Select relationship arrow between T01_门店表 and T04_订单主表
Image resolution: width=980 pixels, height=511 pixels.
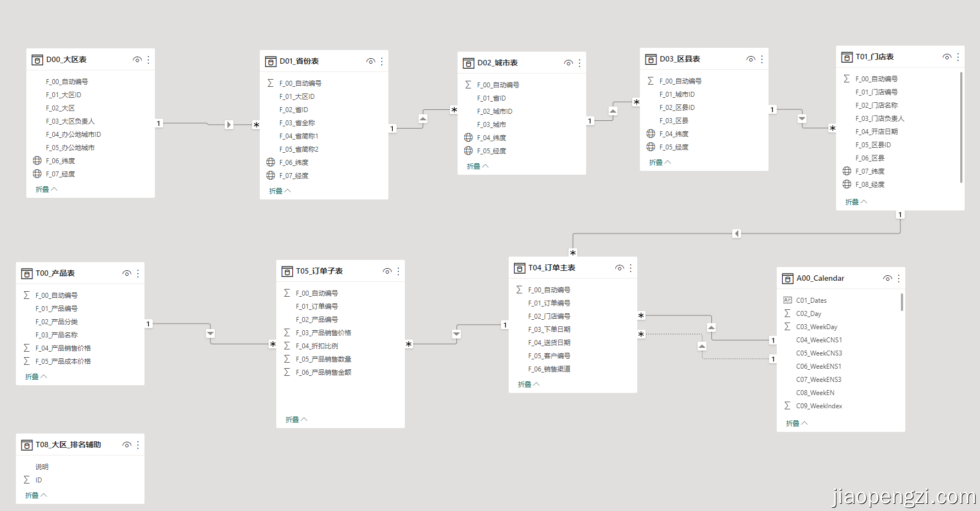point(737,234)
